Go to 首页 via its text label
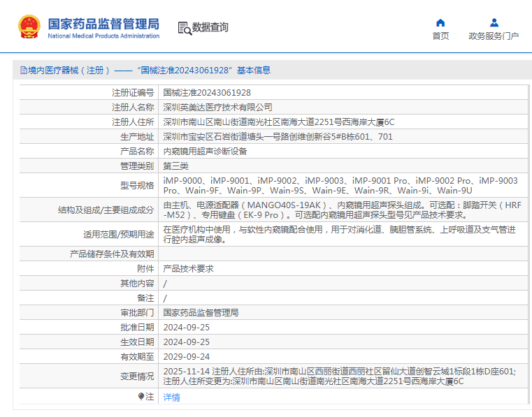 click(440, 36)
